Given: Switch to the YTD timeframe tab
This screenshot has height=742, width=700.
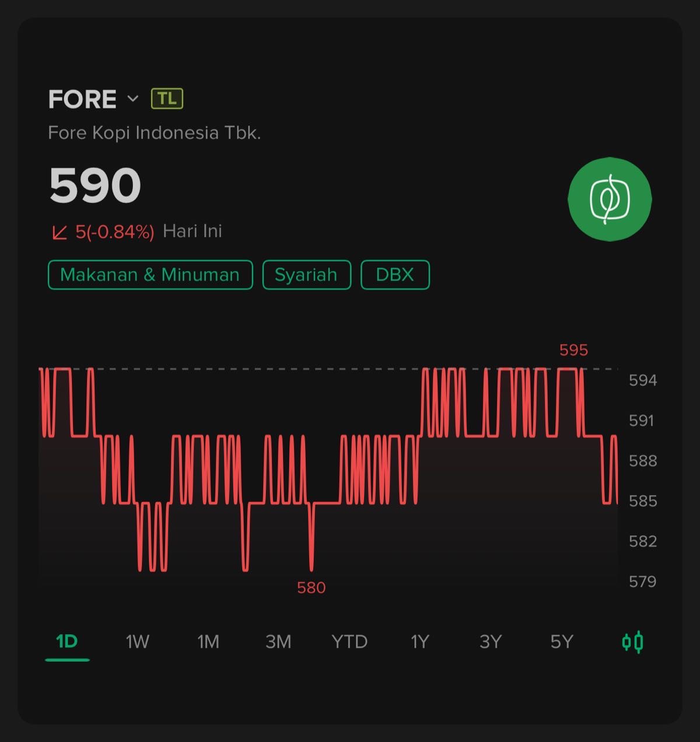Looking at the screenshot, I should (349, 642).
